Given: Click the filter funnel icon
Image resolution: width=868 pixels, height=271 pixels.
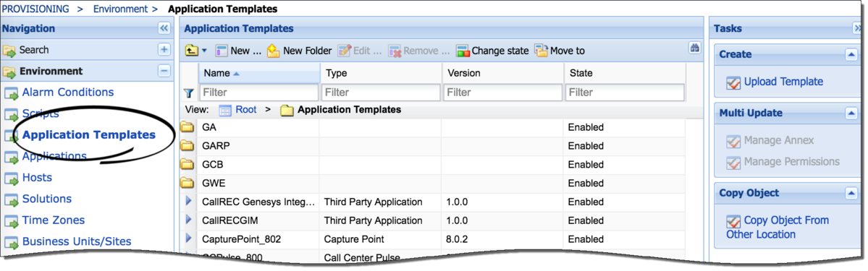Looking at the screenshot, I should pos(189,93).
